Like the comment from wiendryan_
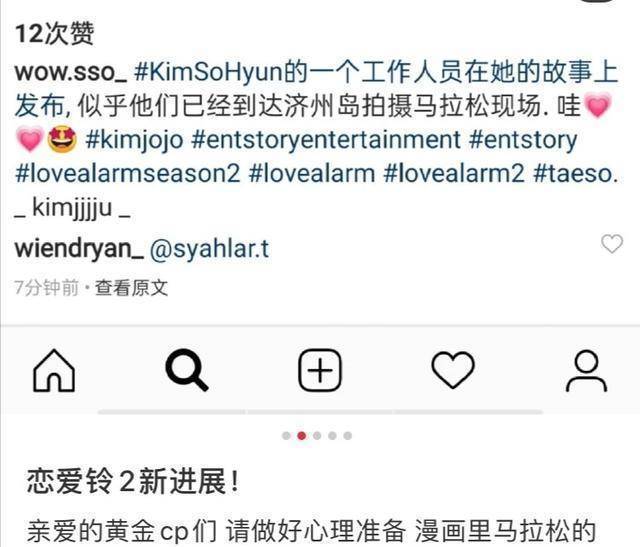This screenshot has height=547, width=640. click(x=612, y=244)
